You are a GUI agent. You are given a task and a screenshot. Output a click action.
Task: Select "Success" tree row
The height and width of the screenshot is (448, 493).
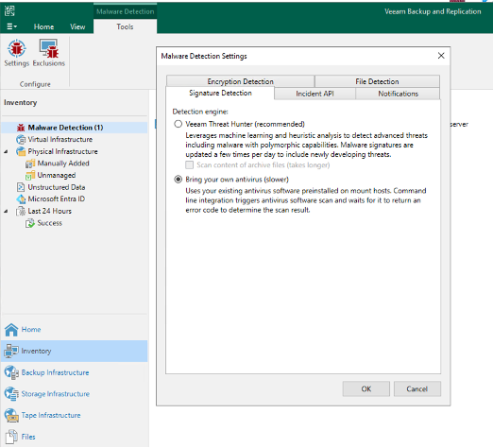75,223
